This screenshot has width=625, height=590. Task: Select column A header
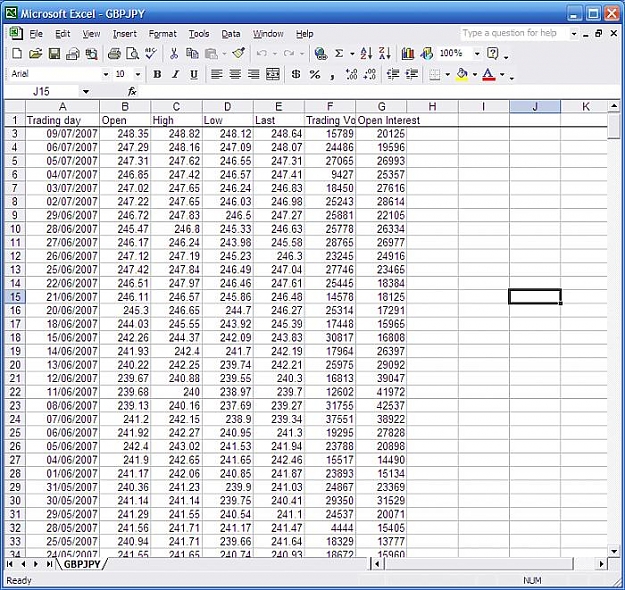pyautogui.click(x=63, y=107)
